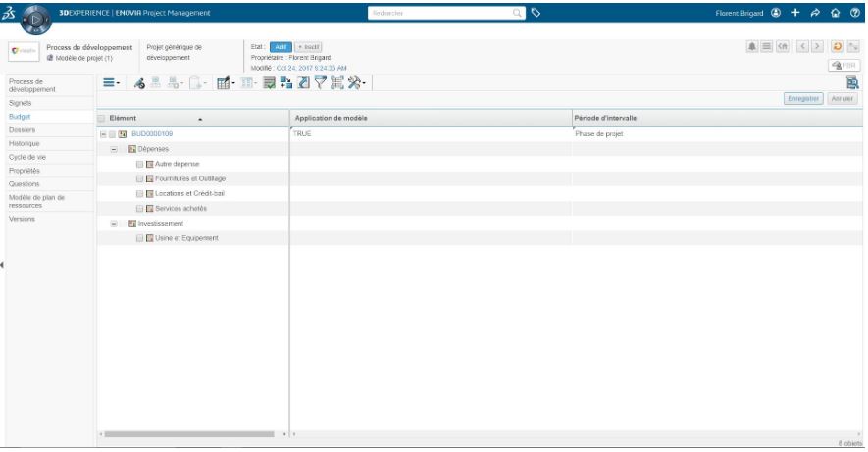Click the search magnifier icon
The image size is (868, 452).
coord(517,13)
